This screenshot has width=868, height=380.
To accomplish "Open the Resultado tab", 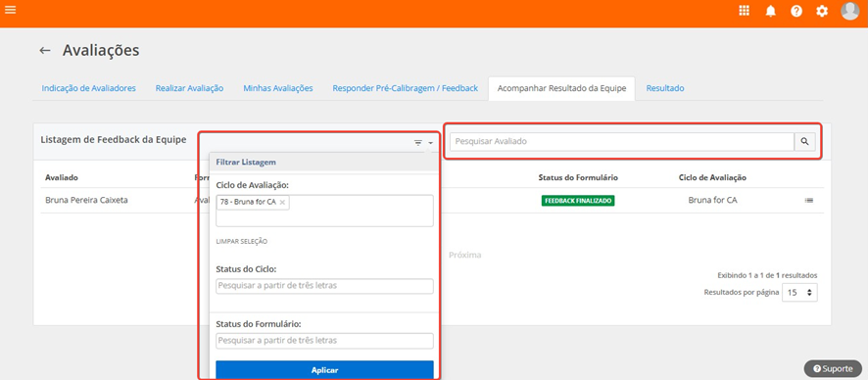I will coord(665,88).
